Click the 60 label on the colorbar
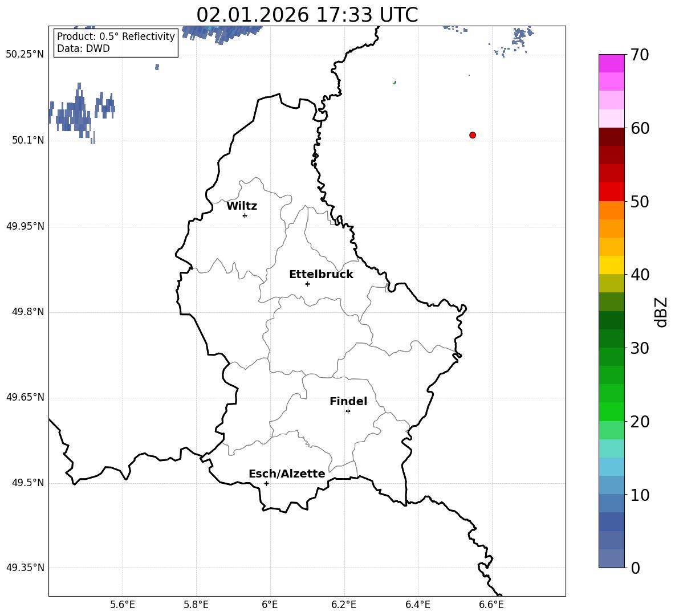The image size is (675, 616). [x=639, y=128]
